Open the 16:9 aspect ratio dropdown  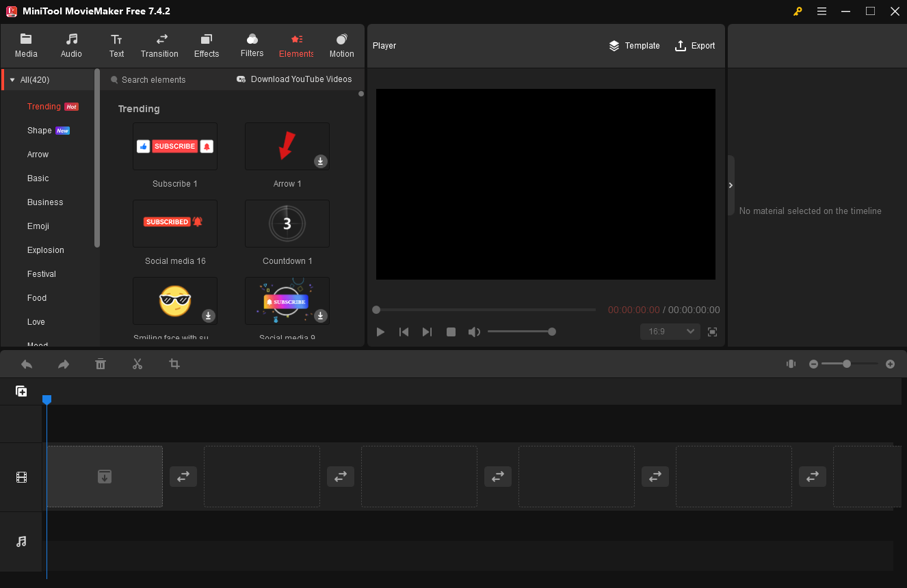coord(670,332)
